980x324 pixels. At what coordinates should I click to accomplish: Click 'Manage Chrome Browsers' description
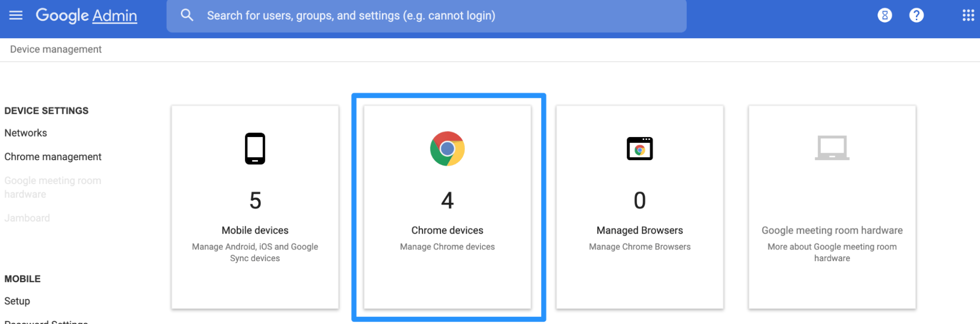[640, 247]
